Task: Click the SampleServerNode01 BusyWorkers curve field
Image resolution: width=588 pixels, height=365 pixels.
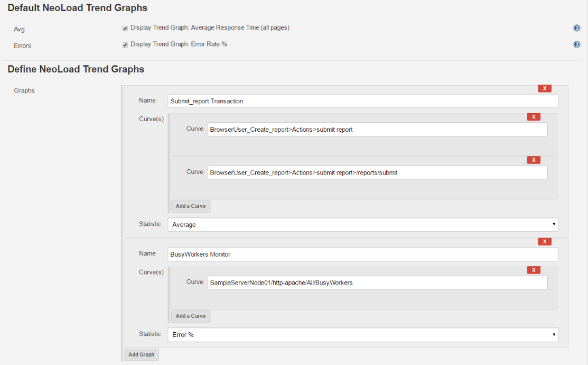Action: [x=377, y=283]
